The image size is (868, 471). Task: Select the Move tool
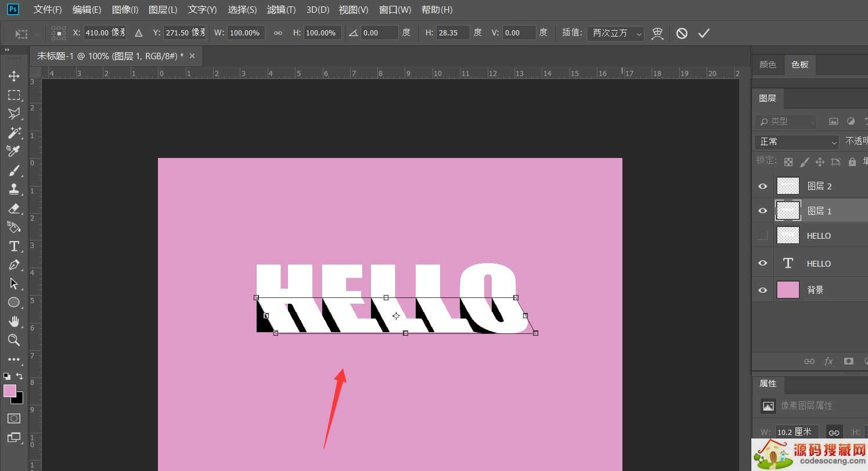click(14, 76)
